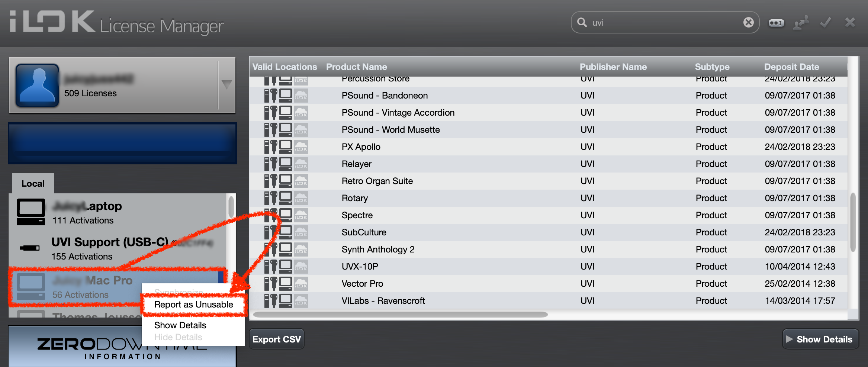
Task: Clear the uvi search text
Action: (x=748, y=23)
